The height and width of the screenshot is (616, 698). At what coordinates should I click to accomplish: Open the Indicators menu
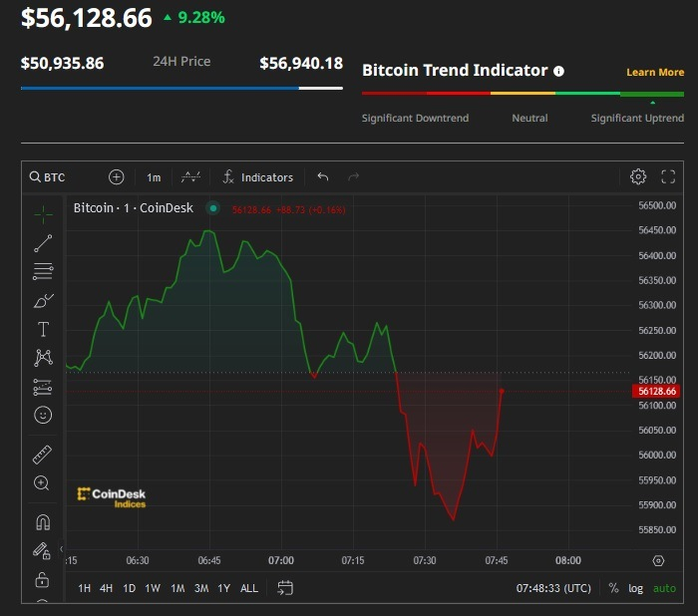pyautogui.click(x=257, y=177)
